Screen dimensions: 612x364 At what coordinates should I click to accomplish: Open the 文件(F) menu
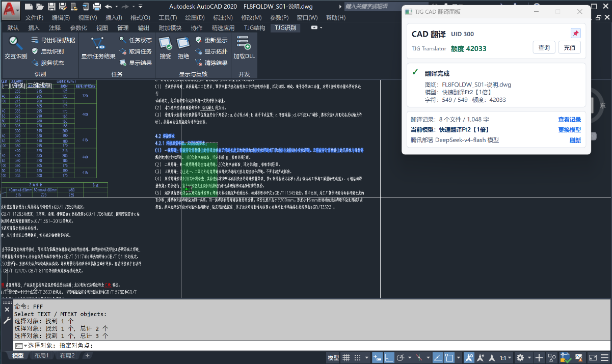34,18
